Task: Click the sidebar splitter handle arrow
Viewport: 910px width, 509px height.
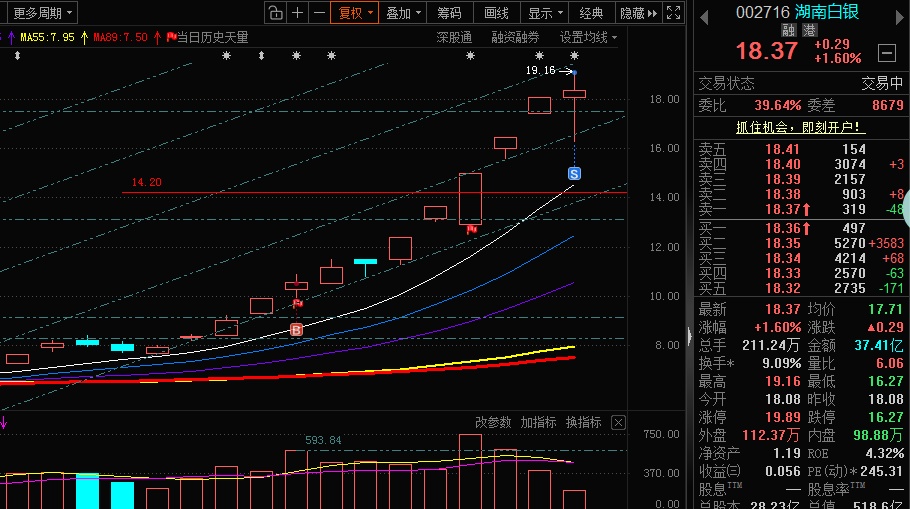Action: point(689,335)
